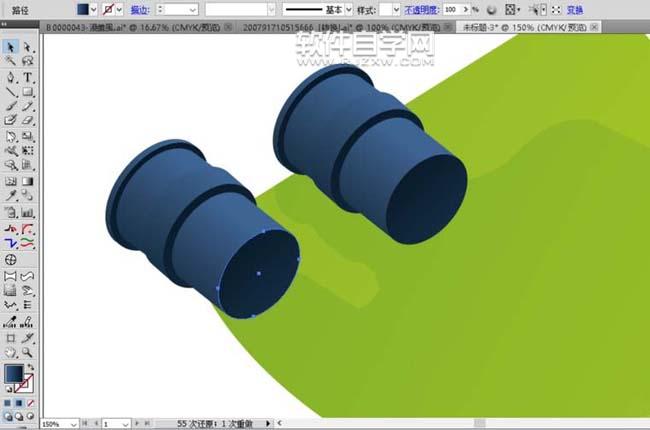This screenshot has width=650, height=430.
Task: Switch to the third screen mode button
Action: pyautogui.click(x=30, y=416)
